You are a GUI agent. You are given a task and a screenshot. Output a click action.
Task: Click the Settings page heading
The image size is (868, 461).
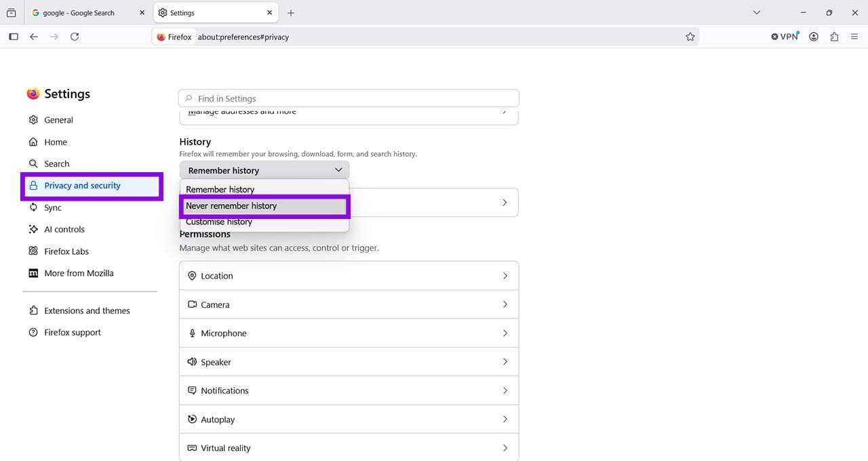[x=67, y=94]
